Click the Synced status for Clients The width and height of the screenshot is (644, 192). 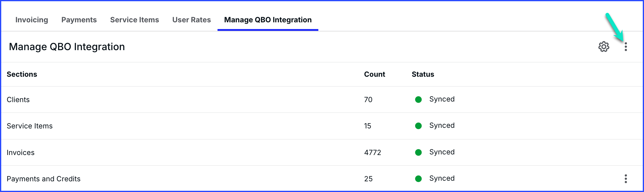point(442,99)
